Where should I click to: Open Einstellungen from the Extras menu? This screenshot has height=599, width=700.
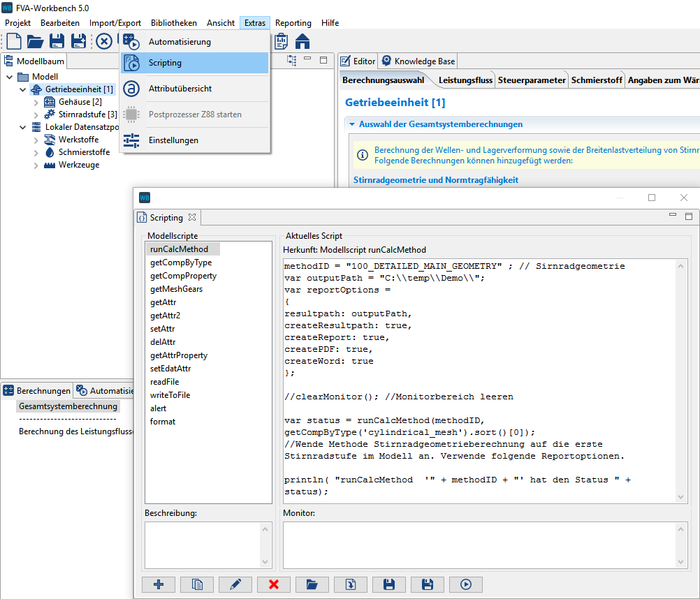(x=173, y=140)
